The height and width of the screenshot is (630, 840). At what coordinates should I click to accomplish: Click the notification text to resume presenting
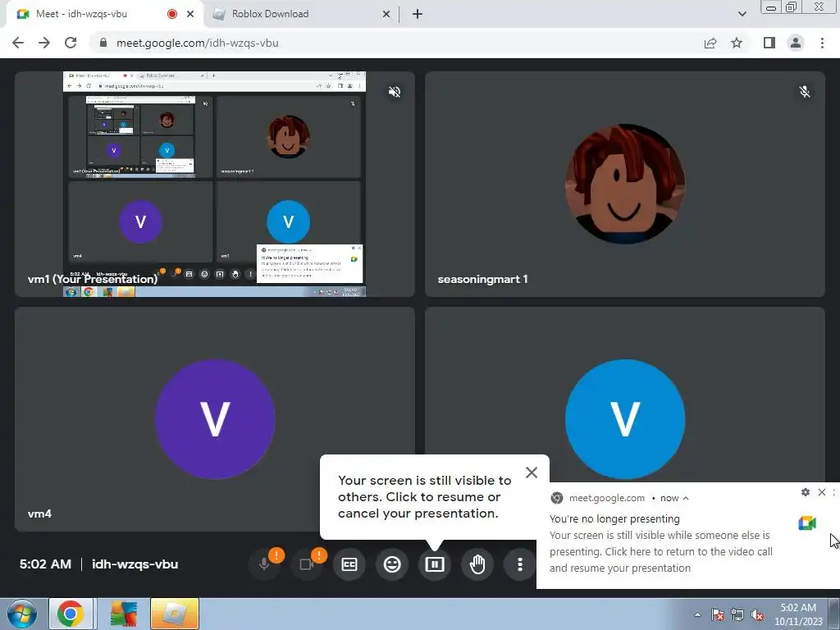click(x=660, y=551)
